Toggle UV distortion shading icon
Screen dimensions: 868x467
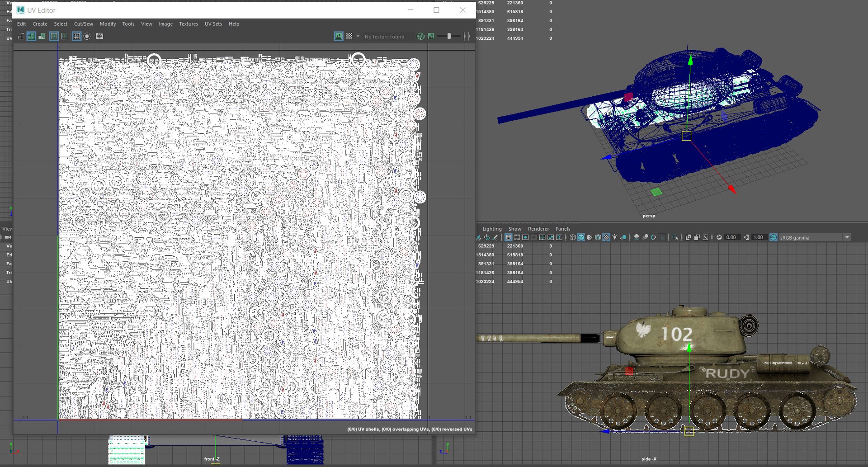(x=42, y=36)
